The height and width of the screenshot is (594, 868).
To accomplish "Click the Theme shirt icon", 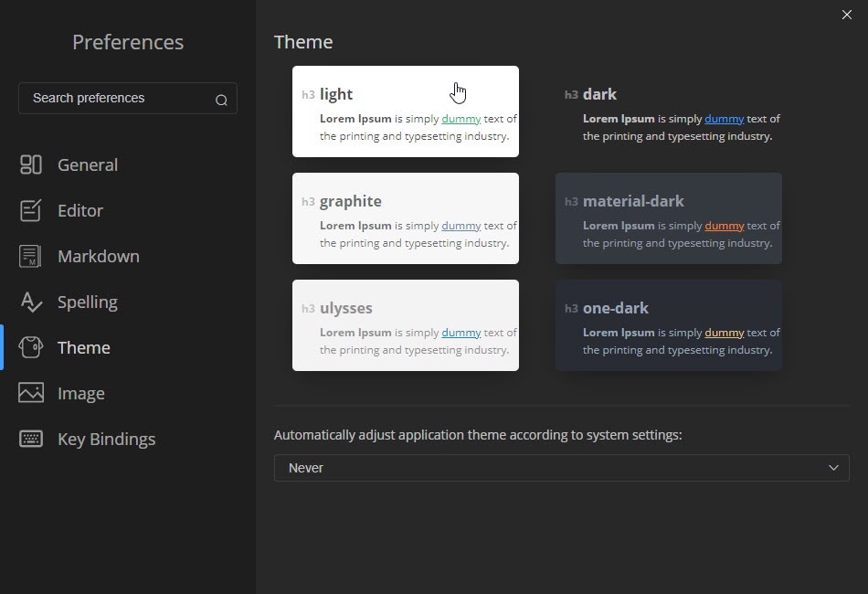I will (31, 347).
